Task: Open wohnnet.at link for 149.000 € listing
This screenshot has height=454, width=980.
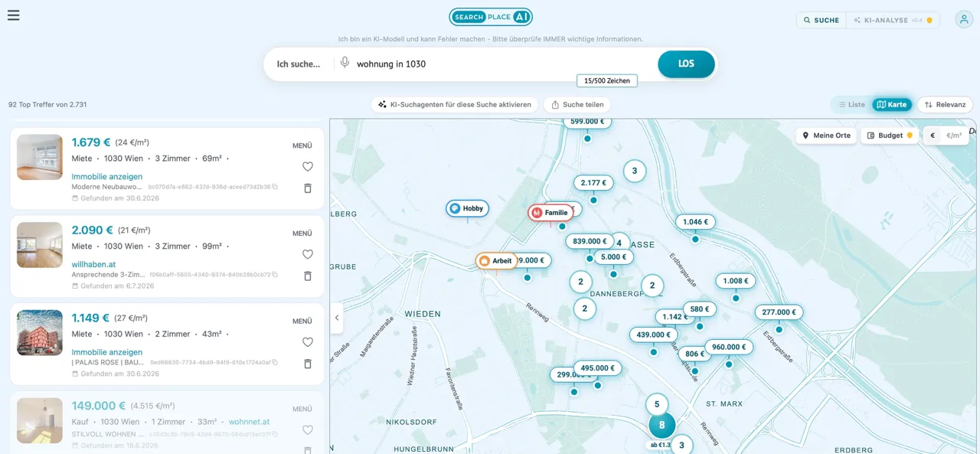Action: pyautogui.click(x=249, y=422)
